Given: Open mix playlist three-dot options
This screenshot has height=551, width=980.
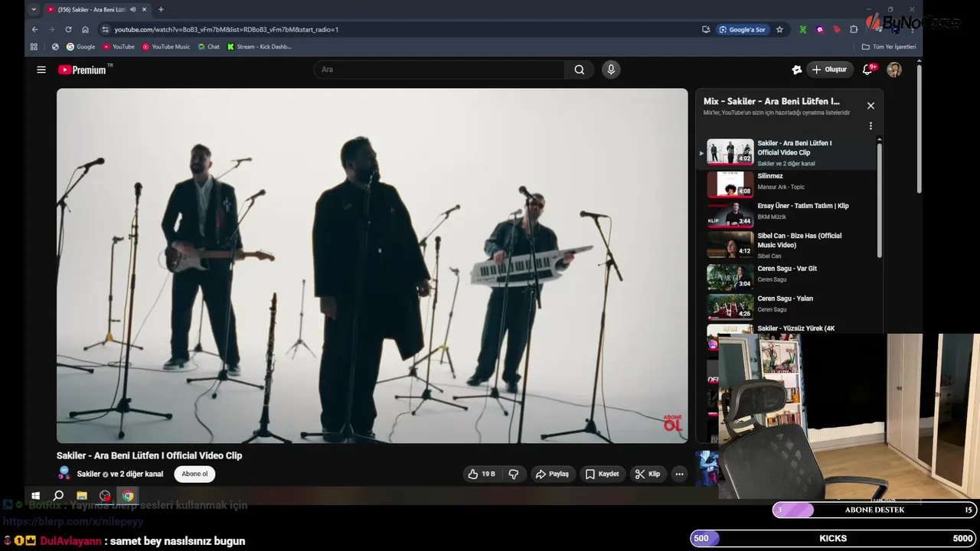Looking at the screenshot, I should [x=871, y=126].
